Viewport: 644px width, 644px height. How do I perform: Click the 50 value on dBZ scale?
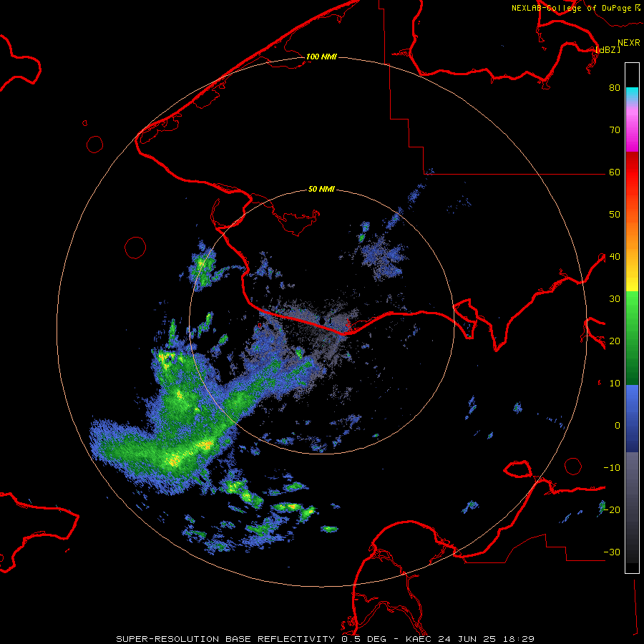615,215
